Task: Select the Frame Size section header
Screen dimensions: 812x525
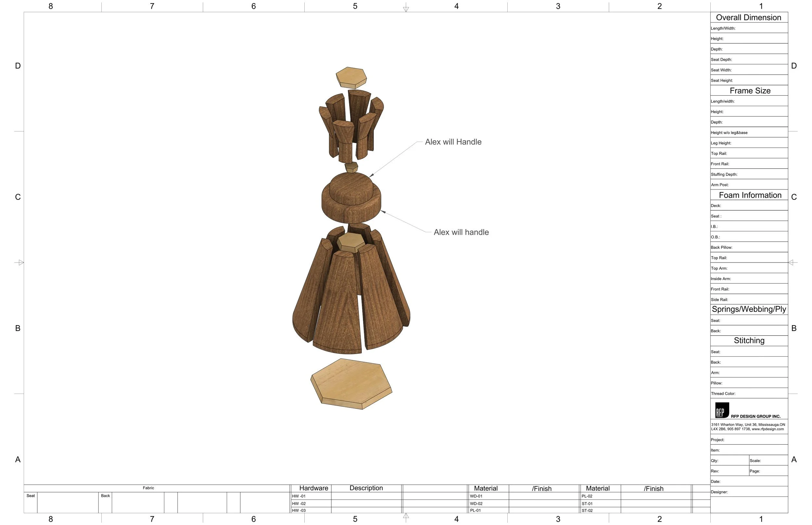Action: tap(750, 91)
